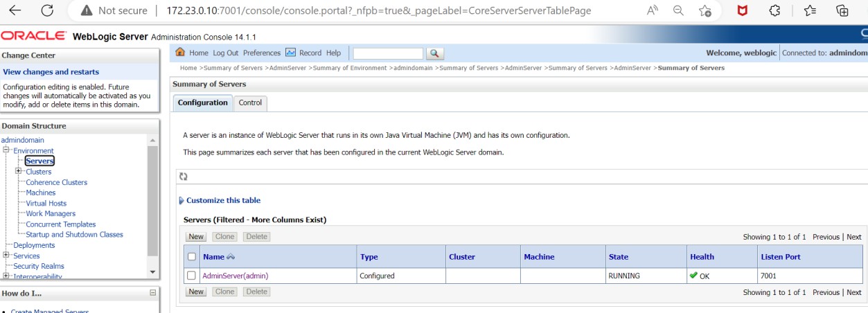Click Domain Structure scroll up arrow
Image resolution: width=868 pixels, height=313 pixels.
(153, 140)
